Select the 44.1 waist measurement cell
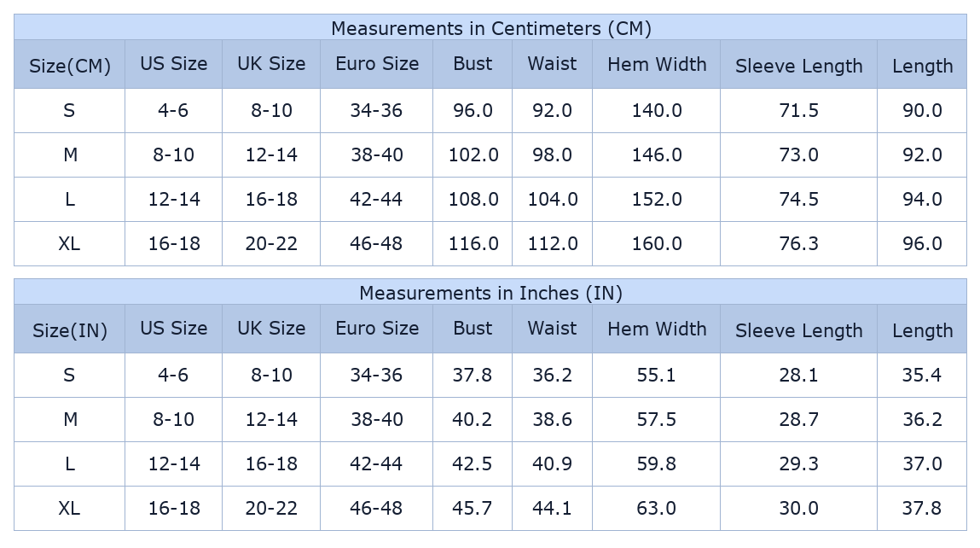Screen dimensions: 980x548 point(552,508)
